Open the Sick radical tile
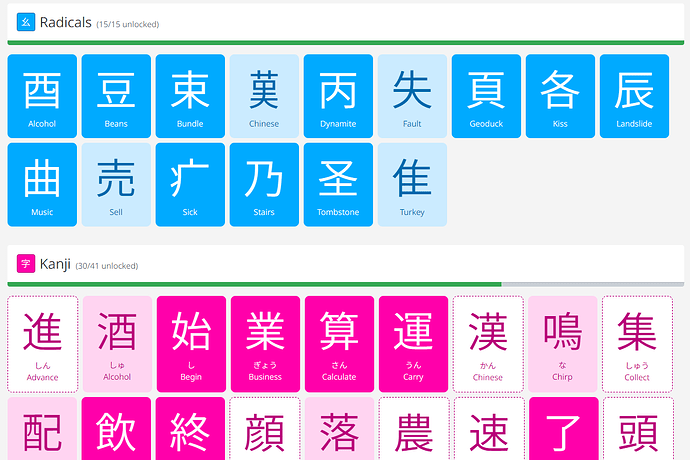The image size is (690, 460). [x=190, y=184]
